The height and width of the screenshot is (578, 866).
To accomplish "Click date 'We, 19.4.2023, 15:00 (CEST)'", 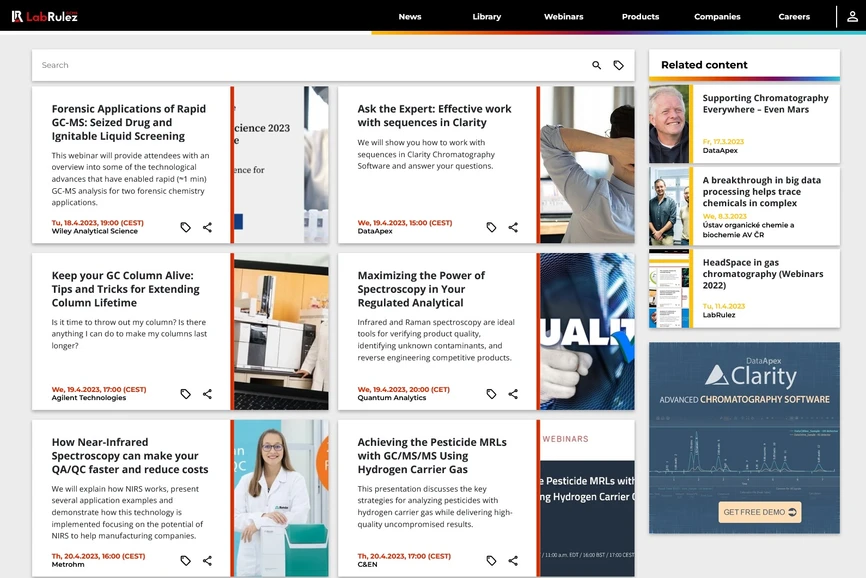I will (x=404, y=223).
